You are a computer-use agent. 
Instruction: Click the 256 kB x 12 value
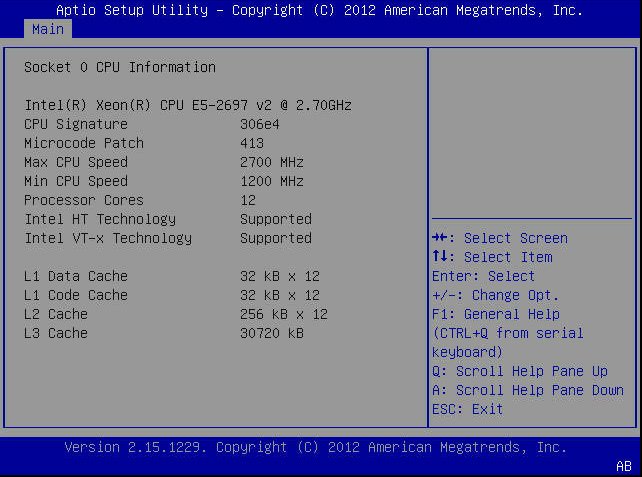284,314
